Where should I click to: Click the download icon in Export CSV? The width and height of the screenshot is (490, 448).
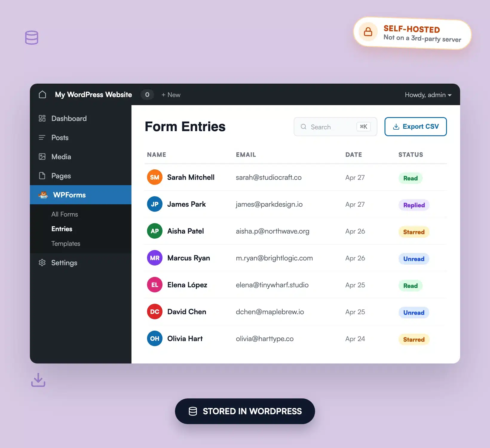coord(396,127)
